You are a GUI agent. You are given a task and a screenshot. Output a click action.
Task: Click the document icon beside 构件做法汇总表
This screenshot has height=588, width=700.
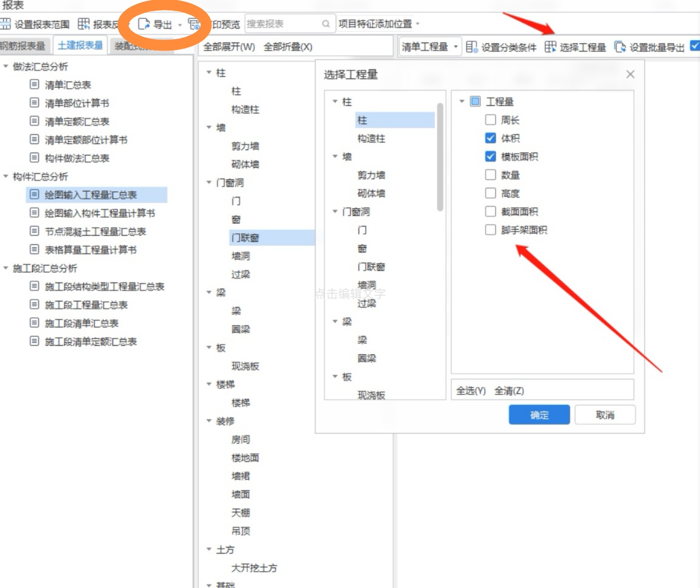click(x=34, y=157)
